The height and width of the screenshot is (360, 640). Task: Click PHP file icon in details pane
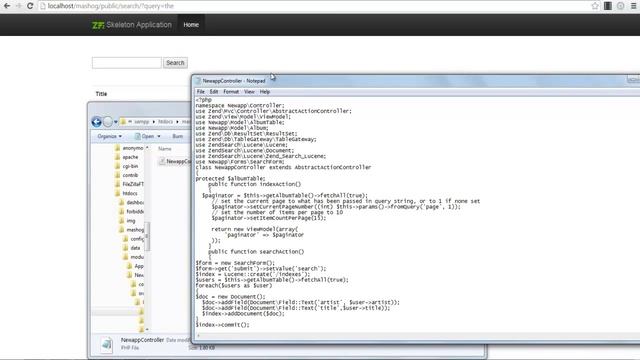107,344
